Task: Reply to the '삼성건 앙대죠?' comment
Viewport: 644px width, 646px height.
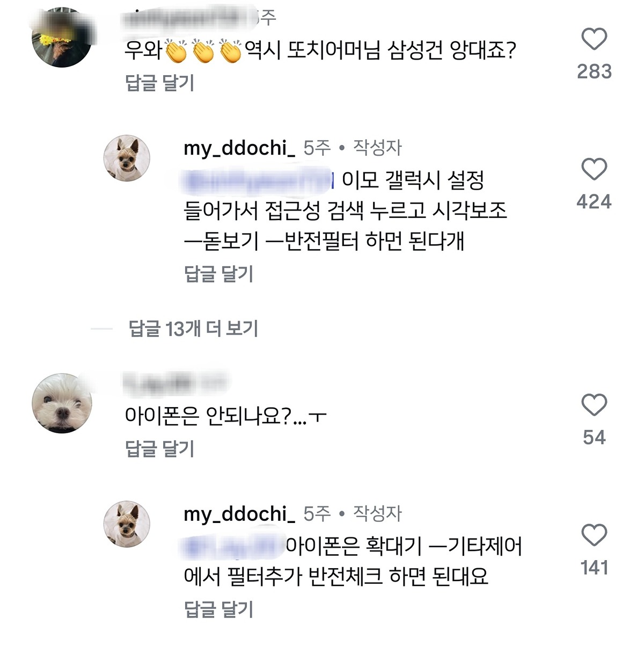Action: (x=159, y=83)
